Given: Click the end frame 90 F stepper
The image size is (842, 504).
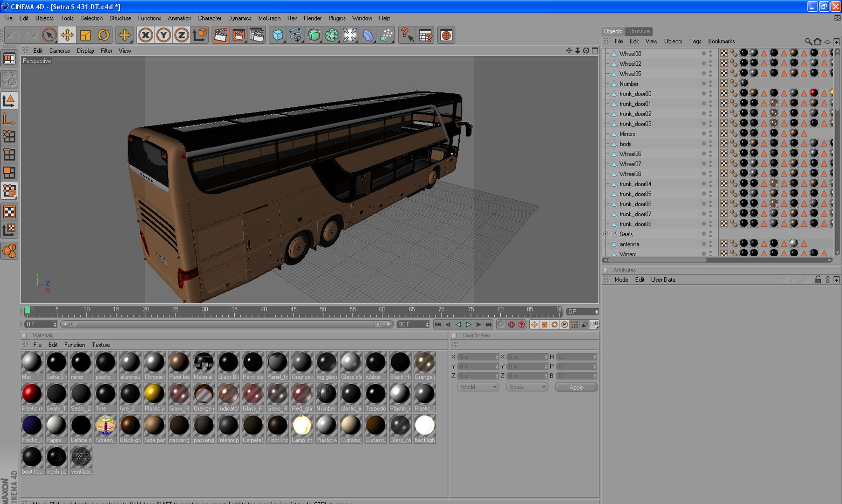Looking at the screenshot, I should [427, 324].
